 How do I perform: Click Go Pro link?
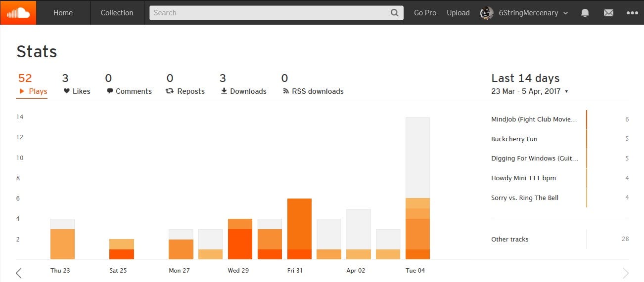(x=425, y=13)
